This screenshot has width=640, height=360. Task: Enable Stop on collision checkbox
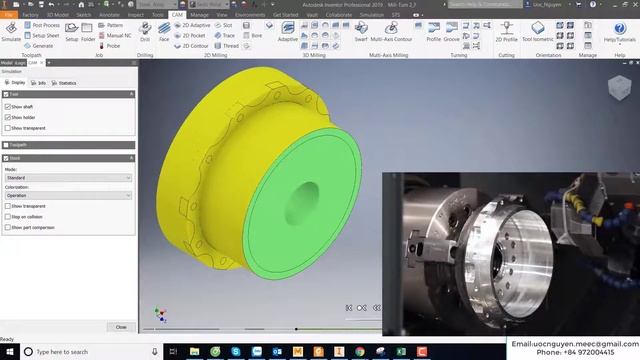click(7, 217)
